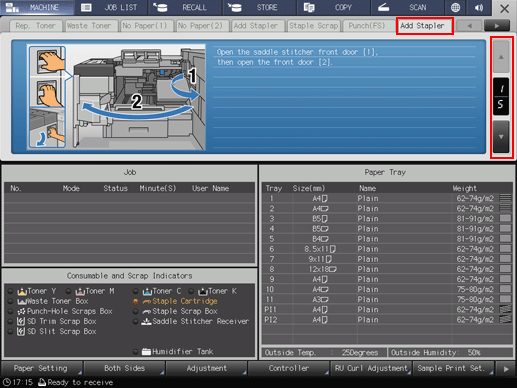517x388 pixels.
Task: Click PI1 tray paper level indicator
Action: (x=505, y=309)
